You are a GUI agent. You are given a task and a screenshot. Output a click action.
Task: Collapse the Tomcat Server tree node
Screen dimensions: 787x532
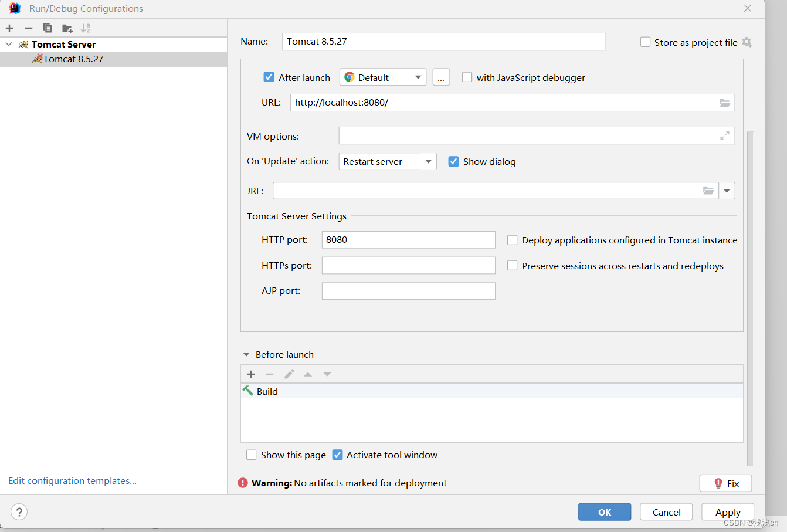pos(9,45)
